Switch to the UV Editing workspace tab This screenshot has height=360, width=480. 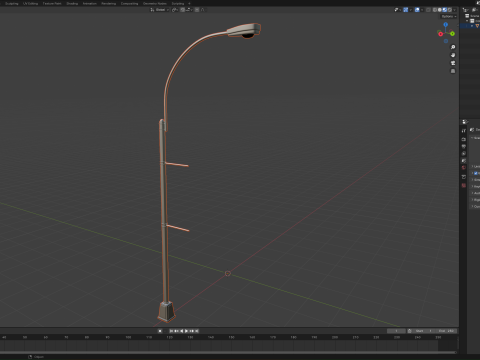pos(30,3)
